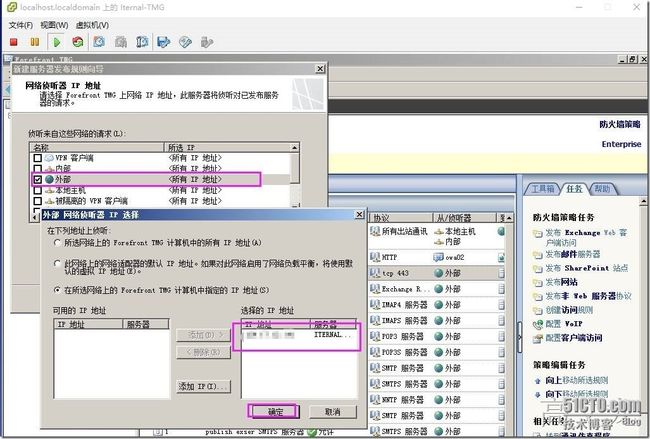Click 发布非 Web 服务器协议 link
Screen dimensions: 650x439
588,296
